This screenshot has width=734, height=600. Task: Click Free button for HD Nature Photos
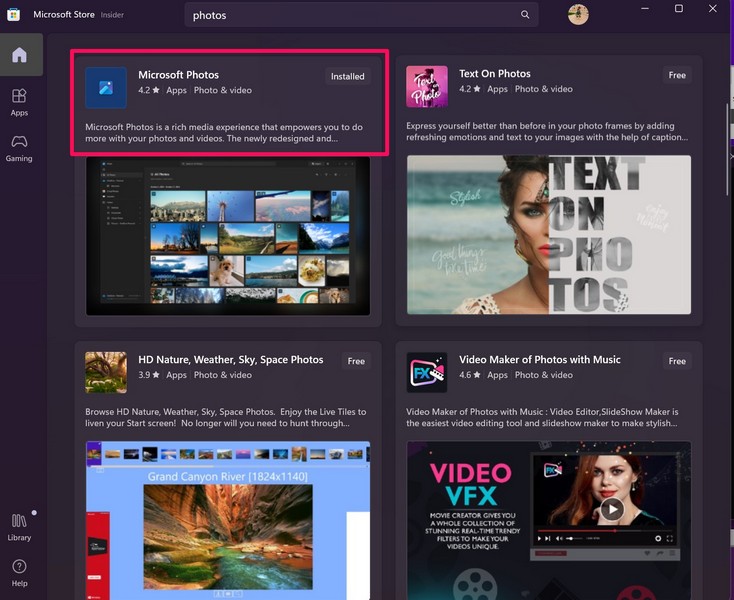pos(356,361)
